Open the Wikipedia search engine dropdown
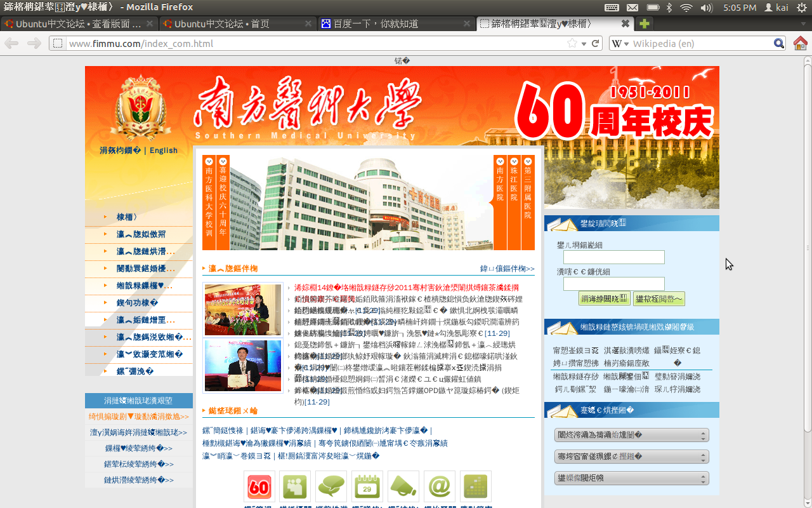 coord(620,43)
